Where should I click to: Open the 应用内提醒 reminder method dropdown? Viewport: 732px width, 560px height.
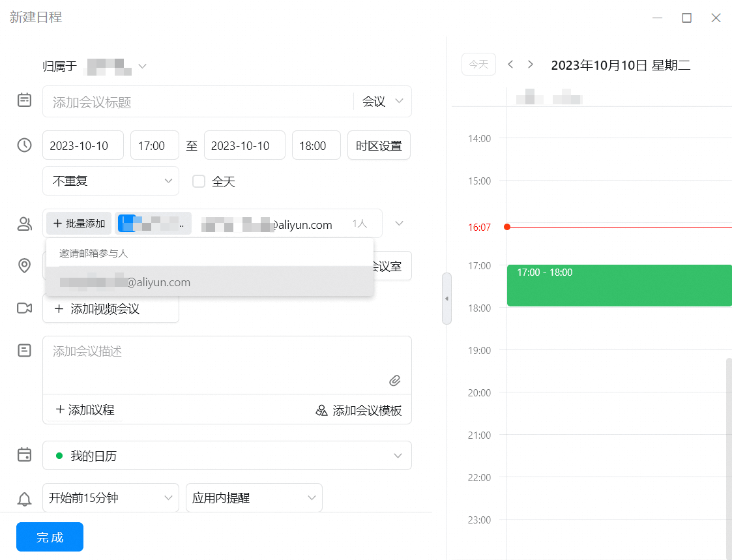pyautogui.click(x=254, y=497)
